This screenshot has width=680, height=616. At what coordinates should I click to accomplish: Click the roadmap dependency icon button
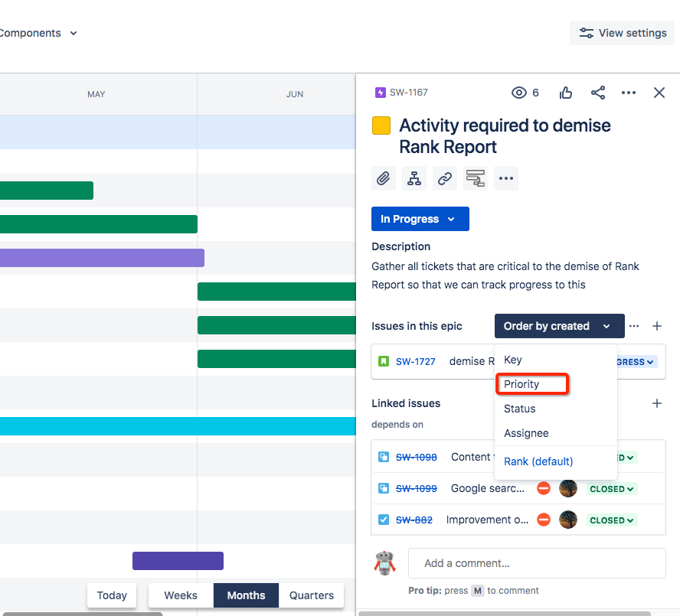pos(476,178)
